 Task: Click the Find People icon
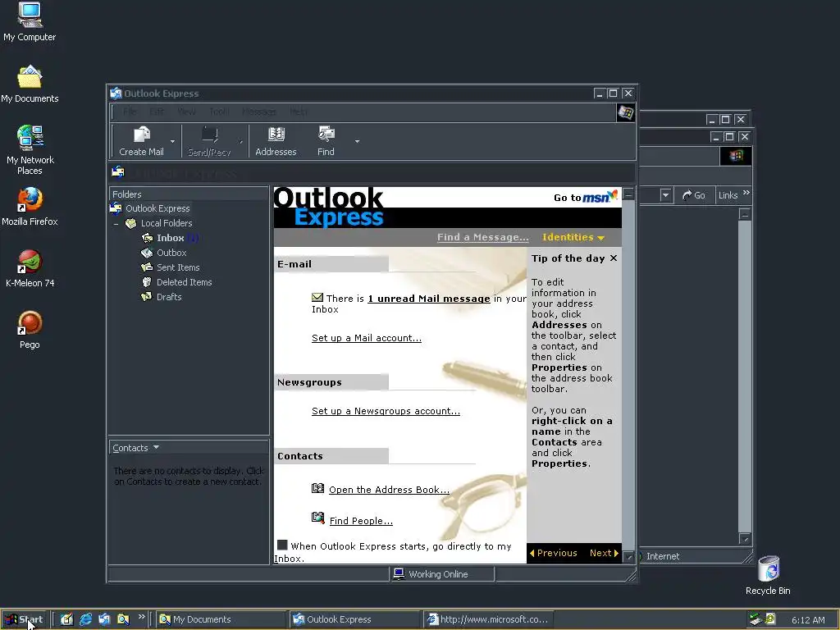(317, 518)
